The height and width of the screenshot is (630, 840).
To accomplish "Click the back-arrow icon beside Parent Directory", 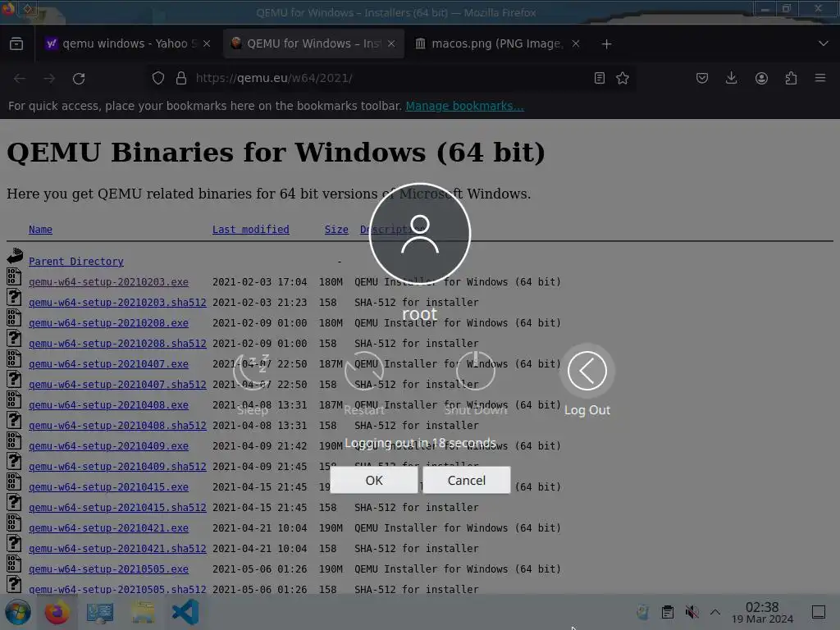I will pos(15,256).
